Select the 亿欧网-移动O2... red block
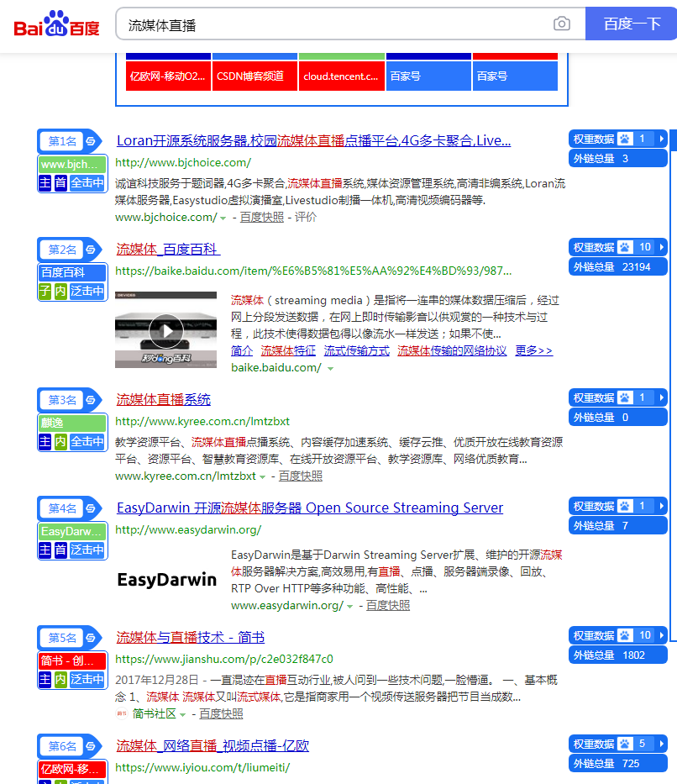Screen dimensions: 677x784 point(168,76)
